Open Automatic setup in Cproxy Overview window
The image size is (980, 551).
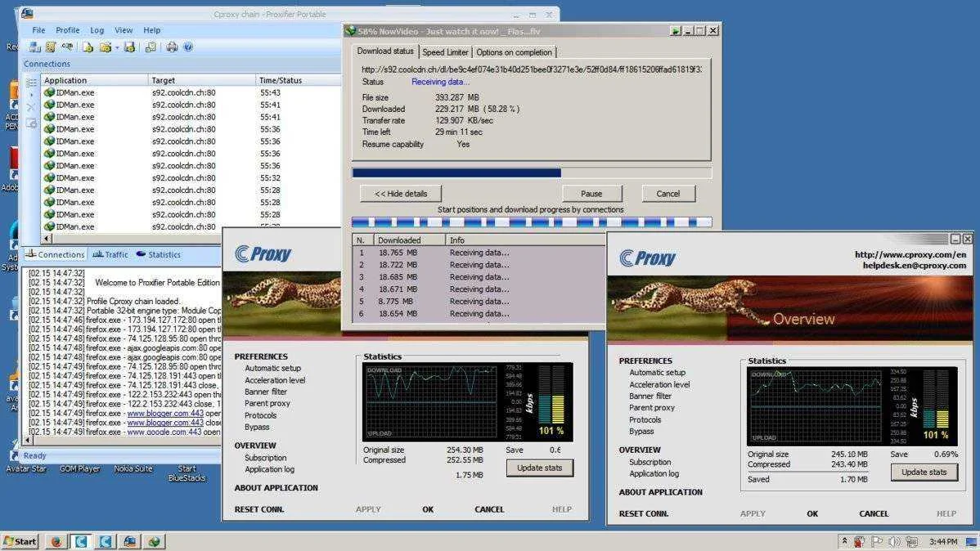657,372
